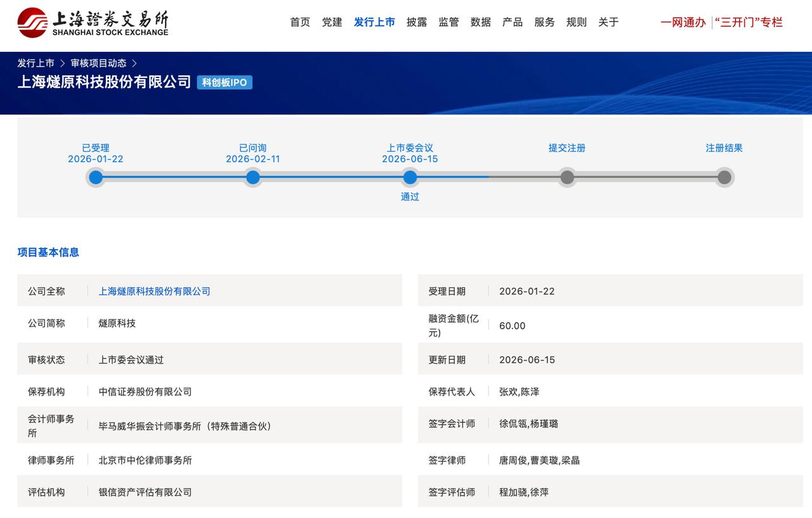812x518 pixels.
Task: Click the 注册结果 stage label
Action: pyautogui.click(x=724, y=148)
